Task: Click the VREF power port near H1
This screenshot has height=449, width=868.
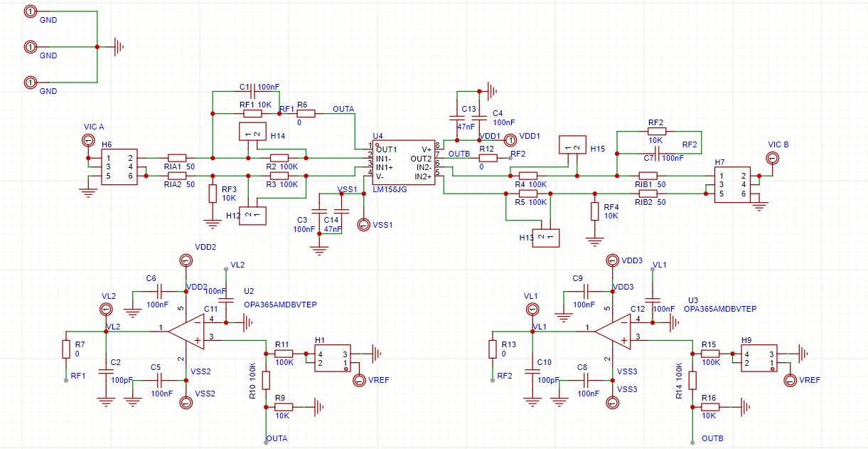Action: [x=360, y=381]
